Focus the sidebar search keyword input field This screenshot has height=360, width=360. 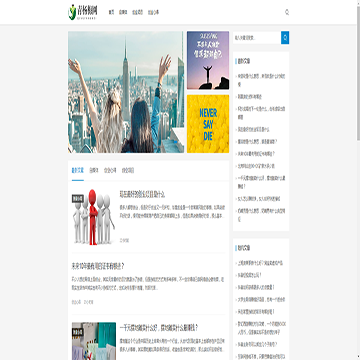click(x=257, y=38)
